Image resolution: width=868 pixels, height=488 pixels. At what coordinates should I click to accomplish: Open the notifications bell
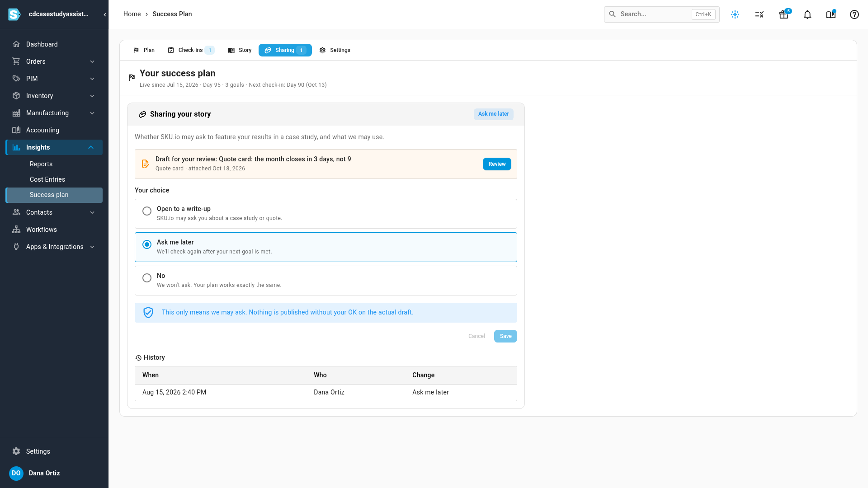coord(807,14)
